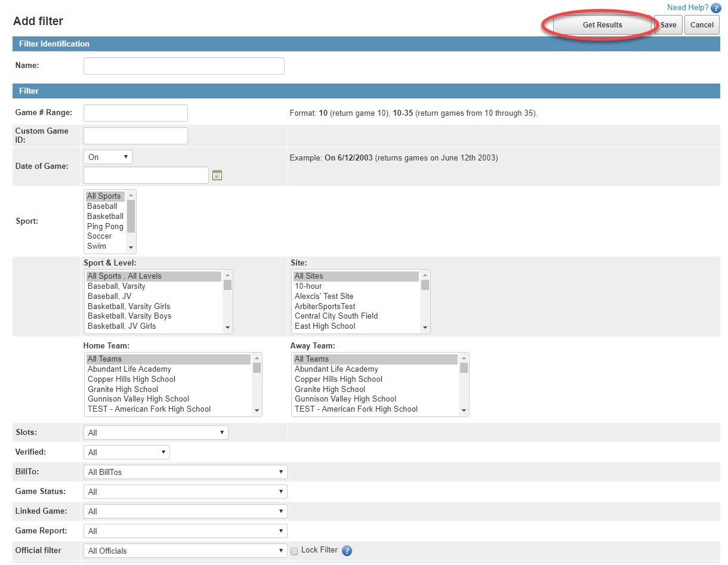Select '10-hour' in the Site list

356,286
